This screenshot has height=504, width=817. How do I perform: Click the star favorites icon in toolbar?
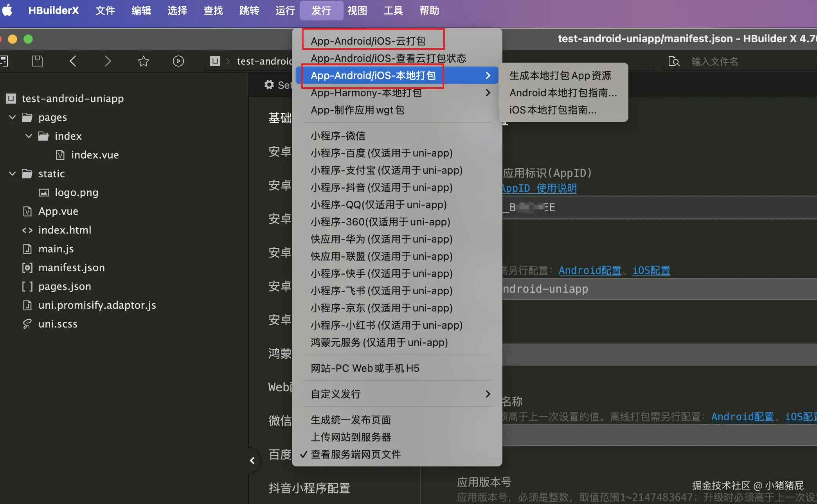coord(143,61)
